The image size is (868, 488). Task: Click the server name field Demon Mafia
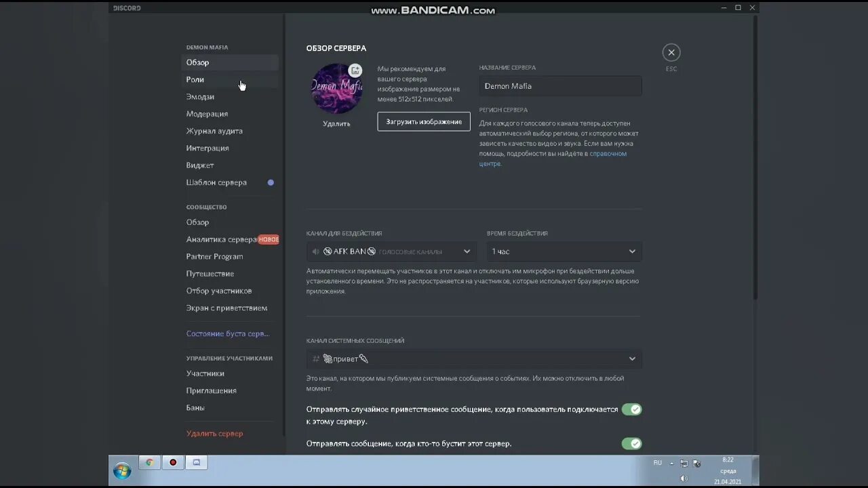point(560,86)
